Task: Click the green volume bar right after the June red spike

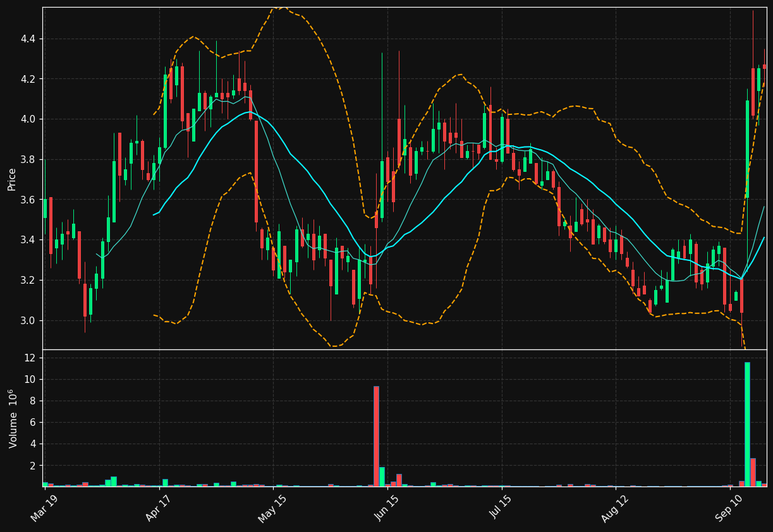Action: tap(382, 476)
